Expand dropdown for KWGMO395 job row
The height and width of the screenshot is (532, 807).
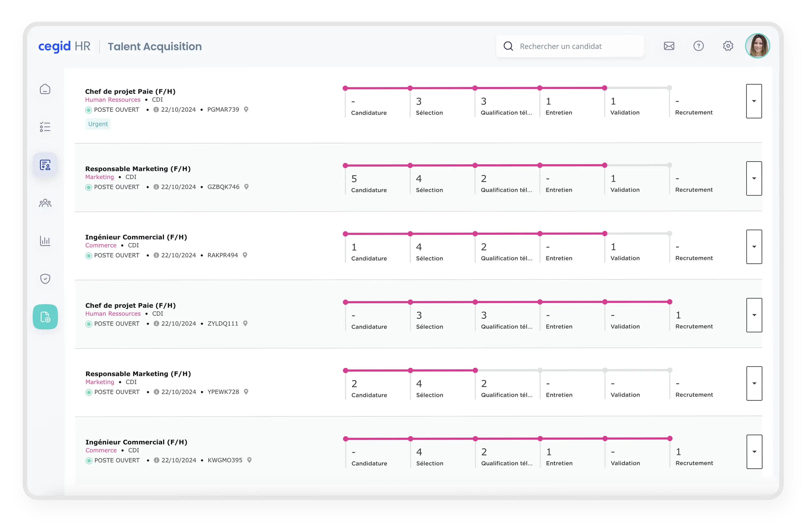[x=754, y=452]
